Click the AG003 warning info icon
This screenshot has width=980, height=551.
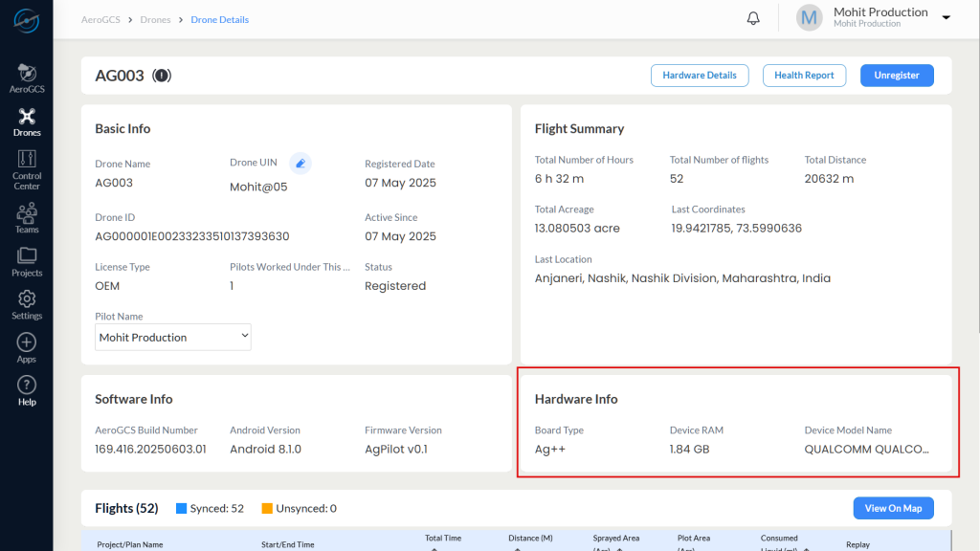pos(162,76)
